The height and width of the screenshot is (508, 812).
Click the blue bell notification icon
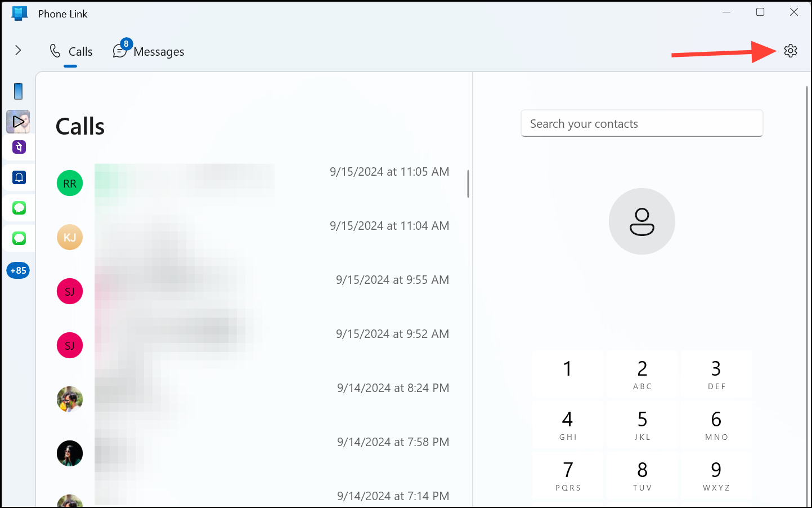click(19, 177)
